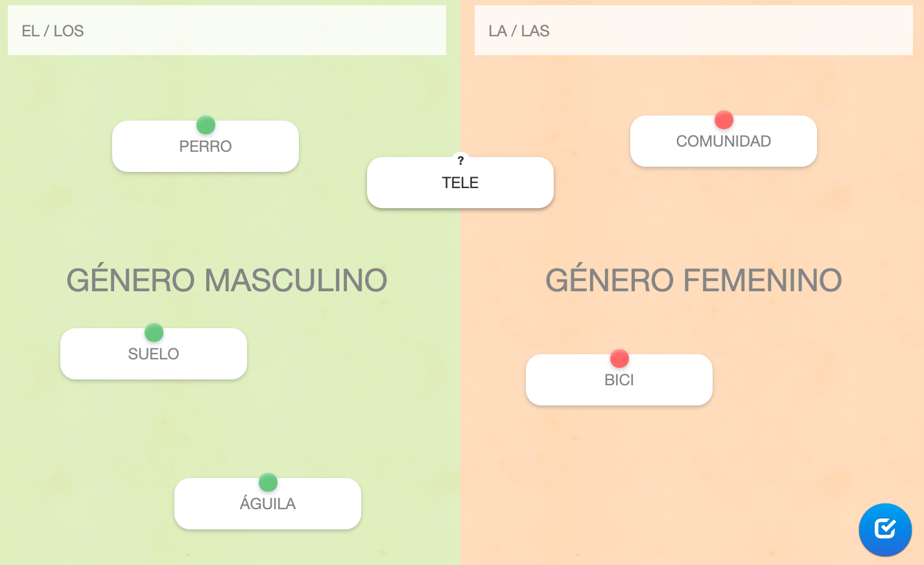Click the EL / LOS title text
Screen dimensions: 924x565
coord(53,31)
